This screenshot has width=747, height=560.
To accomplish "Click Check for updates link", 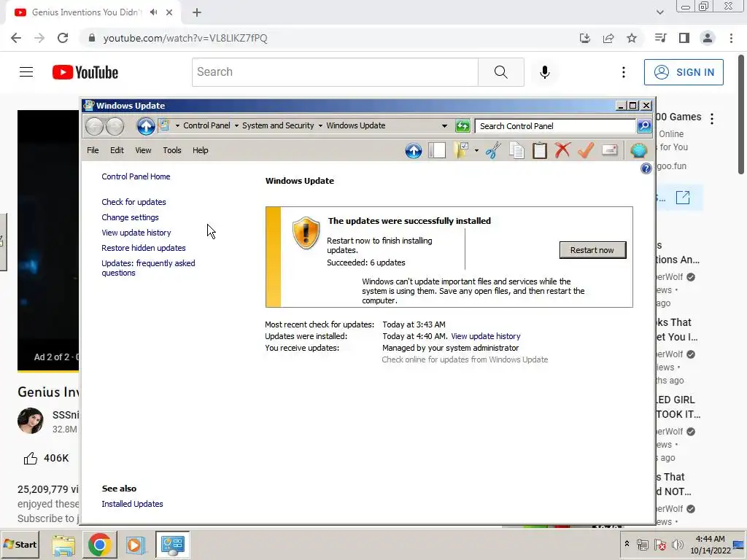I will click(x=134, y=202).
